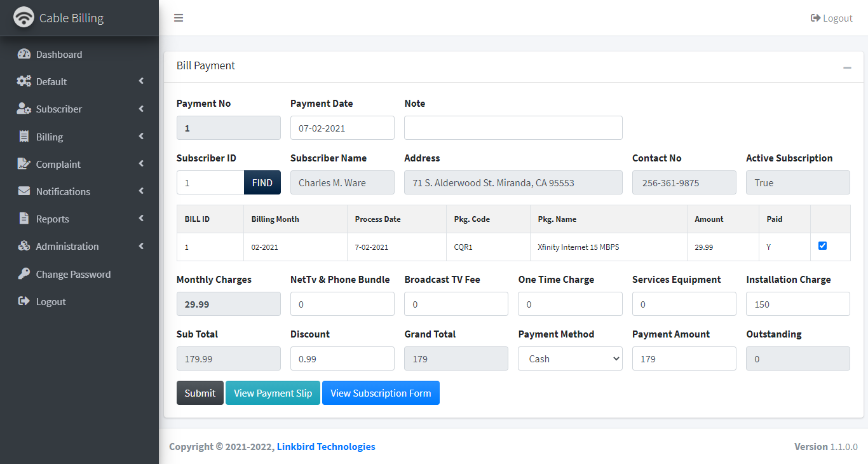Select Default from the sidebar menu
This screenshot has width=868, height=464.
coord(52,81)
